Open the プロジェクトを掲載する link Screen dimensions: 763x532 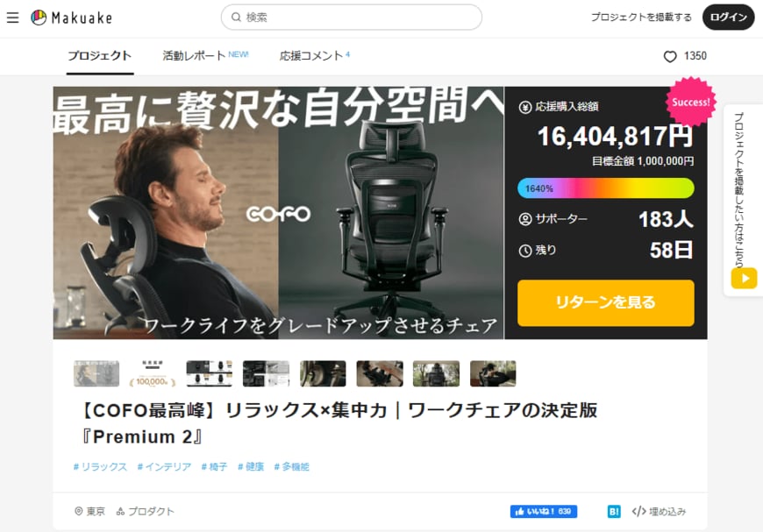[640, 17]
